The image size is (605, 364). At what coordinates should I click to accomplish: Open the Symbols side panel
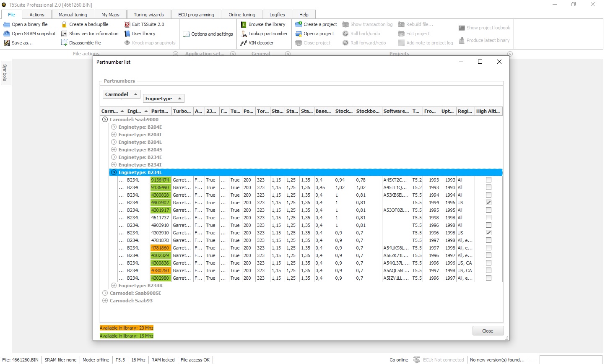point(5,73)
